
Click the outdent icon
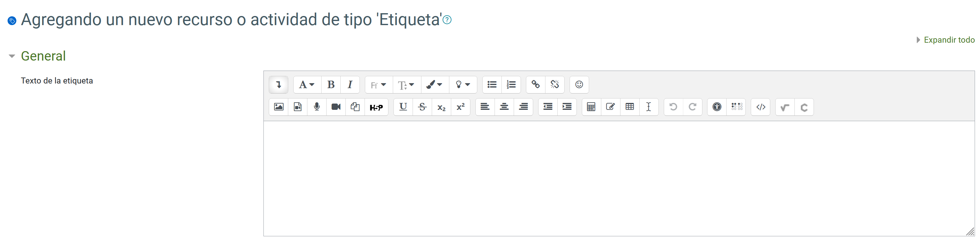[x=548, y=107]
